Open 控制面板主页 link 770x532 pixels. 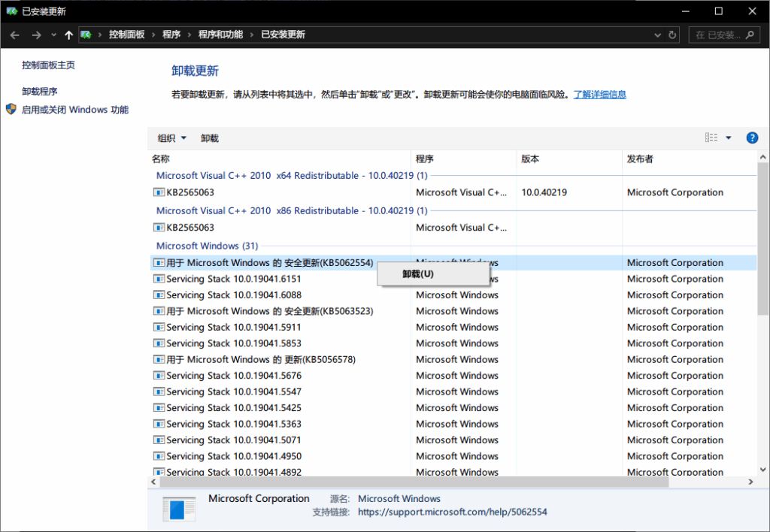point(49,65)
